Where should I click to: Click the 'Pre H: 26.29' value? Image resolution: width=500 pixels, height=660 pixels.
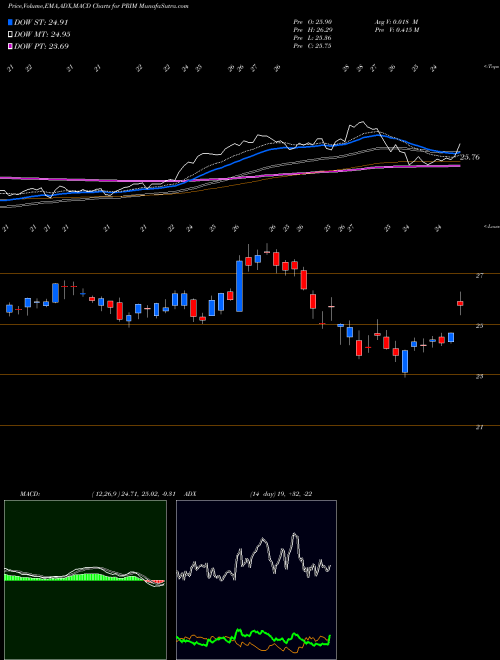[x=312, y=30]
